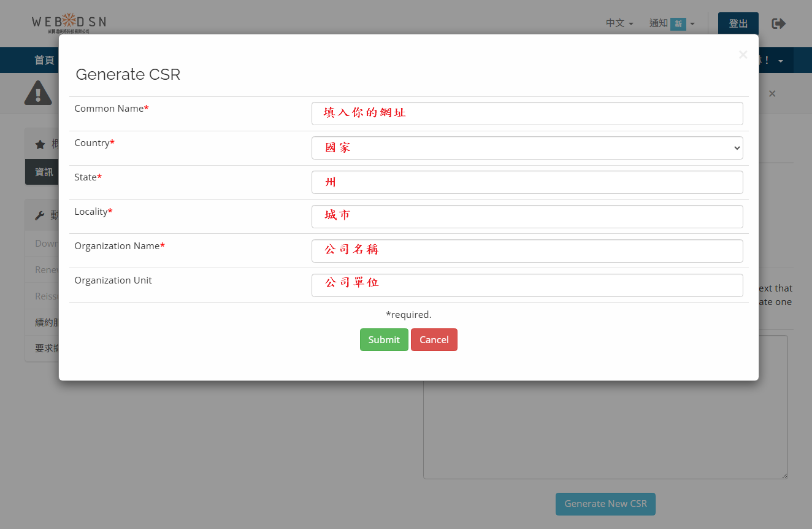Click the star icon in sidebar panel
812x529 pixels.
pyautogui.click(x=40, y=144)
